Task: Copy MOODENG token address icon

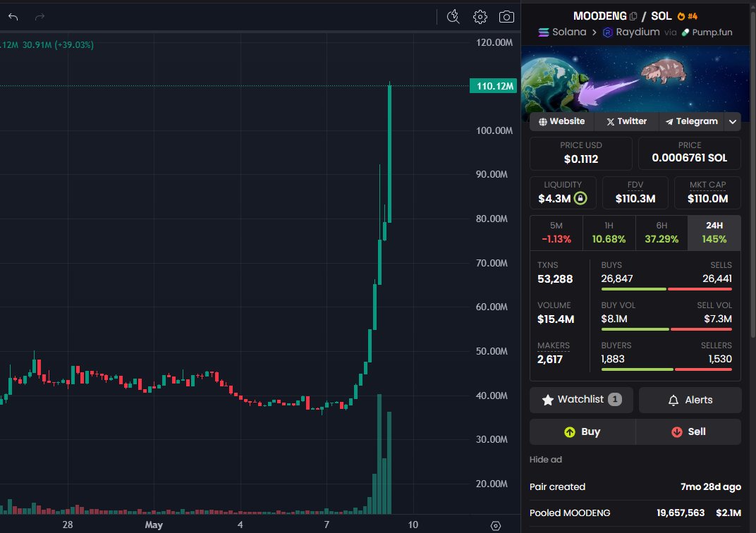Action: (x=633, y=16)
